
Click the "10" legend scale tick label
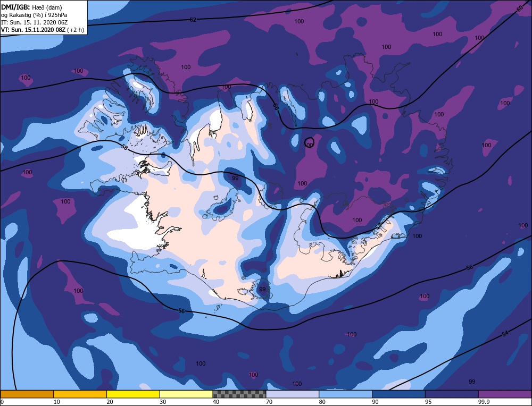[57, 402]
